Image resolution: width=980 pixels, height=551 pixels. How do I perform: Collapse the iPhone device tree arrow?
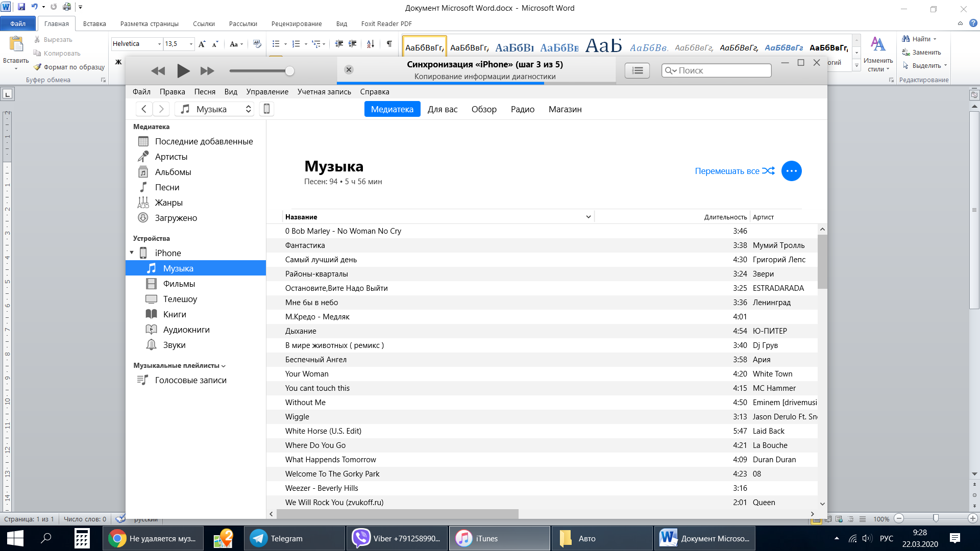coord(132,253)
